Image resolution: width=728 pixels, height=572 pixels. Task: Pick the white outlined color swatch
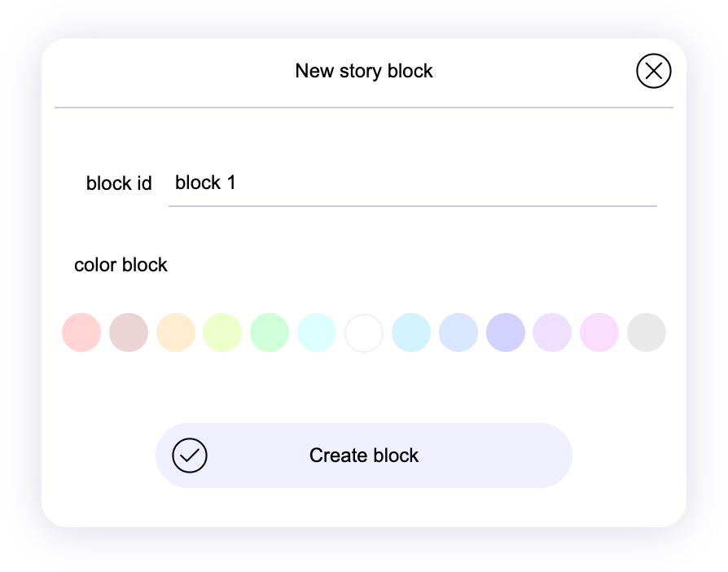pyautogui.click(x=364, y=332)
